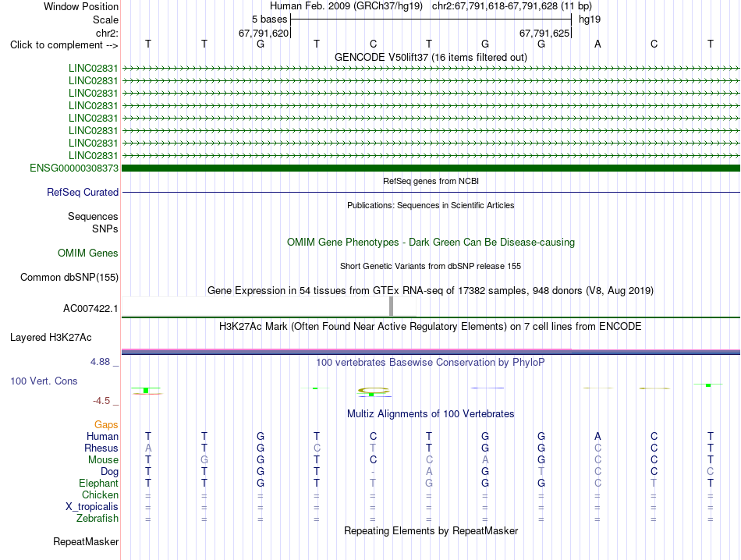Image resolution: width=741 pixels, height=560 pixels.
Task: Open the GTEx Gene Expression track title
Action: 431,291
